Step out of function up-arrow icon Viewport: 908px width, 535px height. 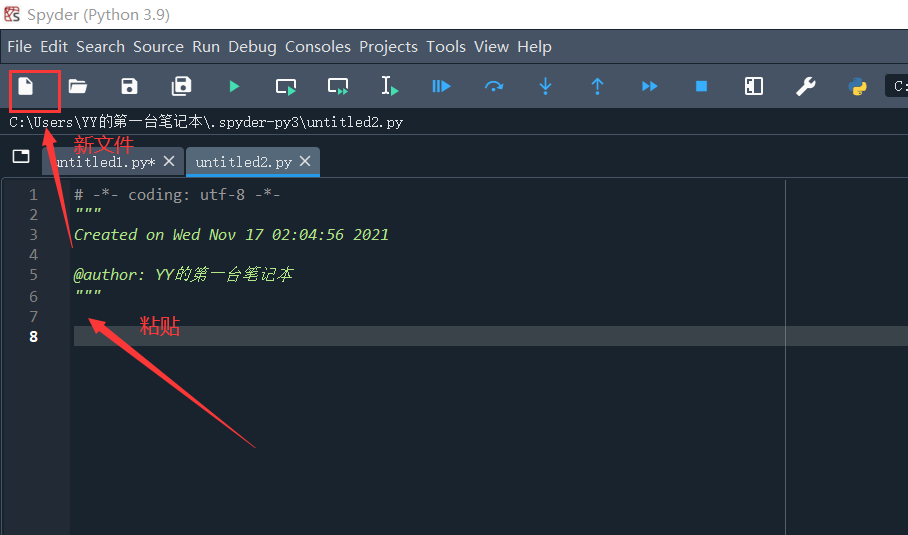tap(597, 86)
